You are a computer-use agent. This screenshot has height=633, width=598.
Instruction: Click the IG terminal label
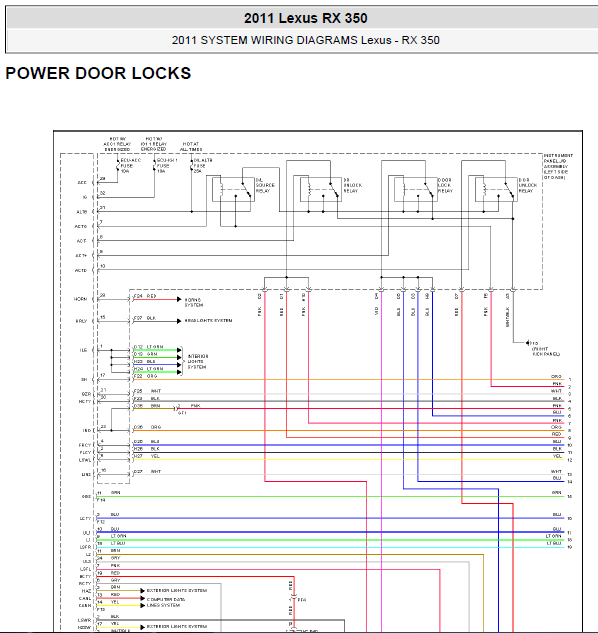click(x=85, y=197)
